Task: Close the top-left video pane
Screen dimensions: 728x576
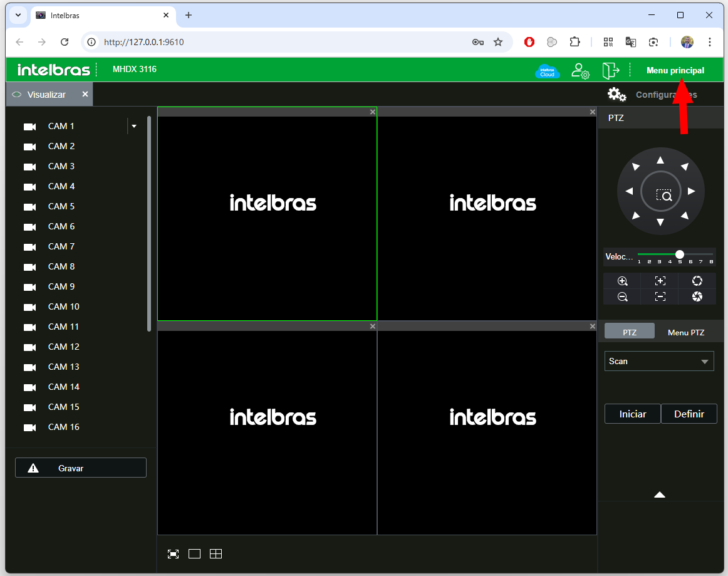Action: coord(372,112)
